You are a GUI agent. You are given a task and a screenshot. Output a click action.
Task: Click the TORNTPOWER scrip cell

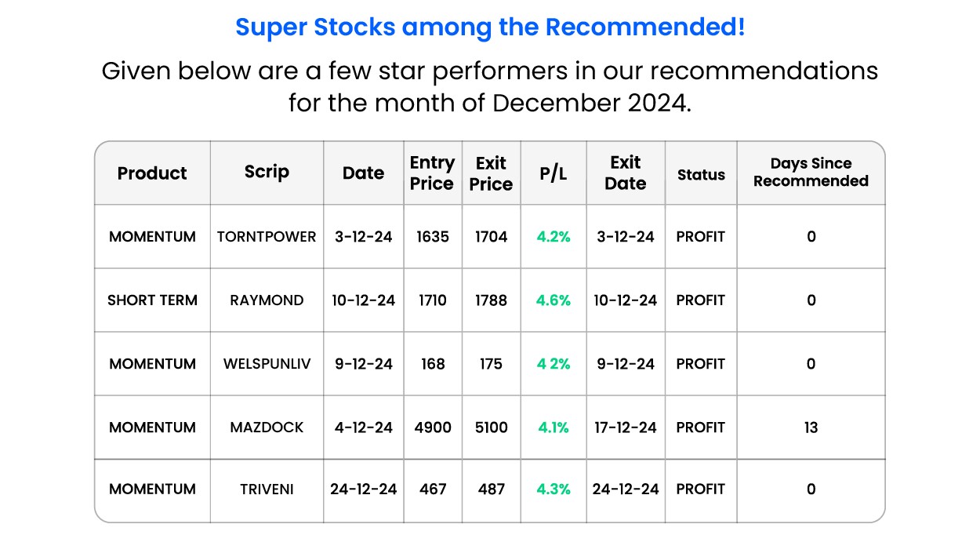point(267,237)
